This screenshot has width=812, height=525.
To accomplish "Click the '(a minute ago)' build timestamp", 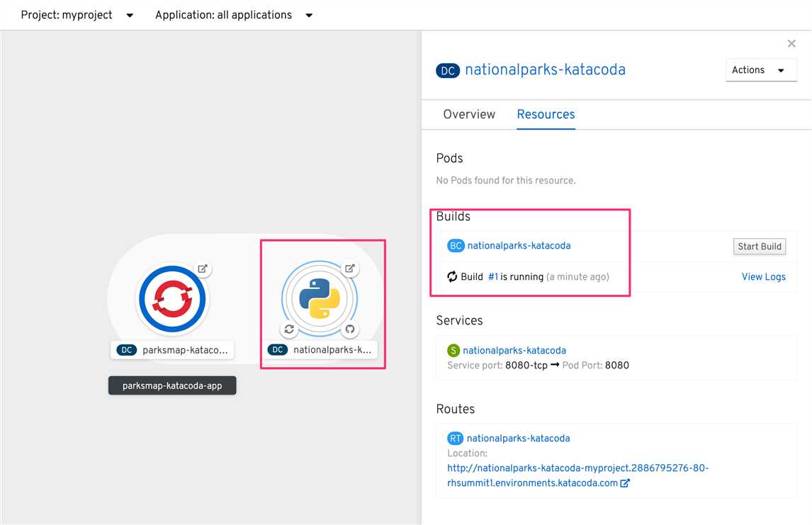I will (x=577, y=277).
